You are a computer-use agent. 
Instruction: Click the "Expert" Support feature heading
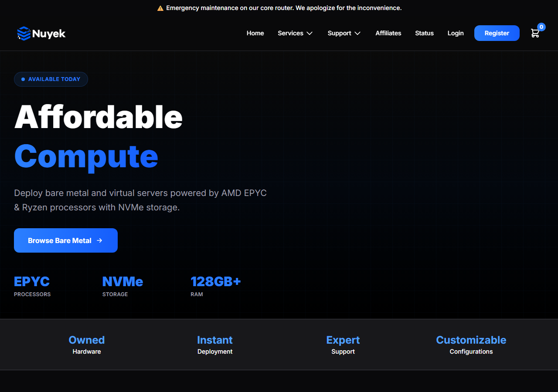coord(343,340)
